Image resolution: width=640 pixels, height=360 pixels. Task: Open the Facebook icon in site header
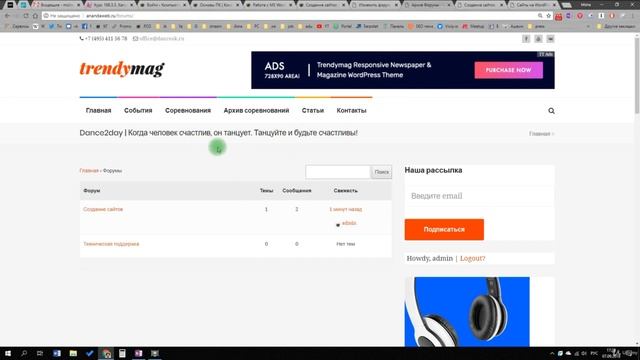pyautogui.click(x=526, y=39)
